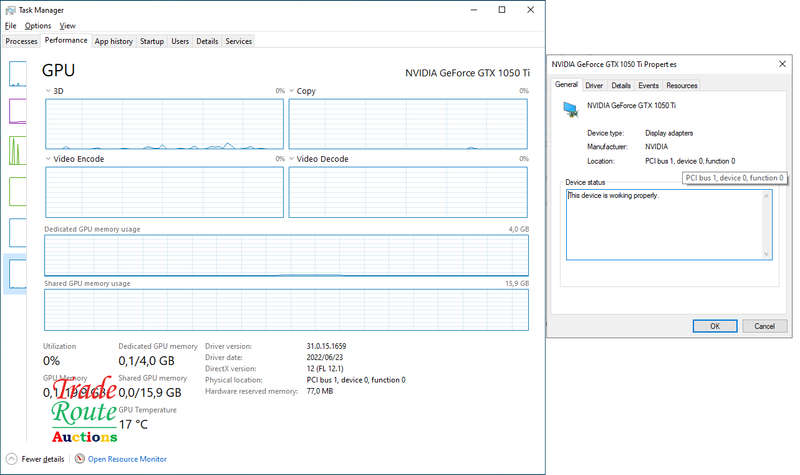Open the 3D engine graph dropdown

pos(48,91)
